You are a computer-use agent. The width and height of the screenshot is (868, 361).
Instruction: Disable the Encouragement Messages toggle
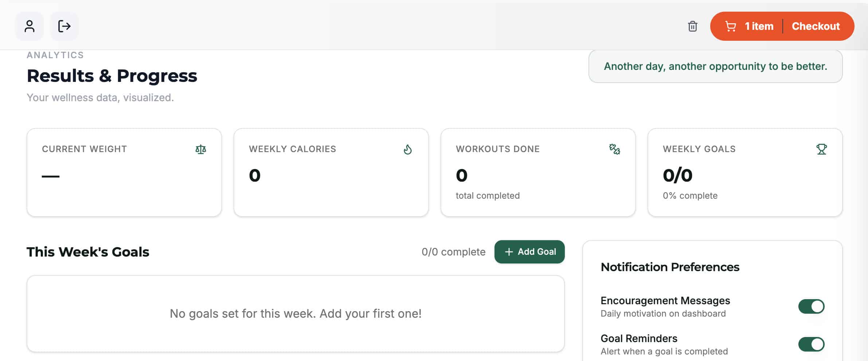click(811, 306)
